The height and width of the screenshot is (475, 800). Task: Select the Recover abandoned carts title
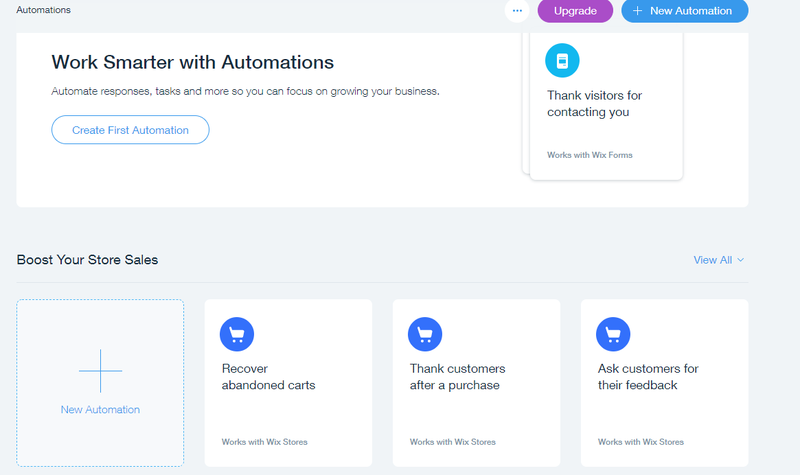[268, 377]
